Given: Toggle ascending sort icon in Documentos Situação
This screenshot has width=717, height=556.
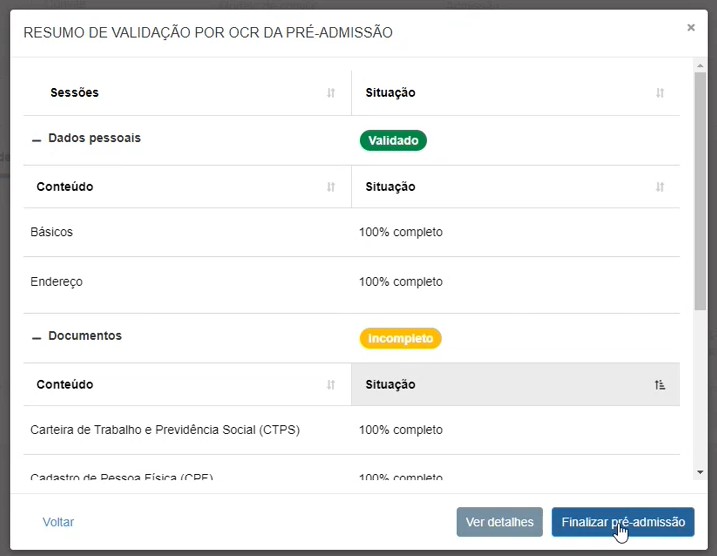Looking at the screenshot, I should [660, 385].
